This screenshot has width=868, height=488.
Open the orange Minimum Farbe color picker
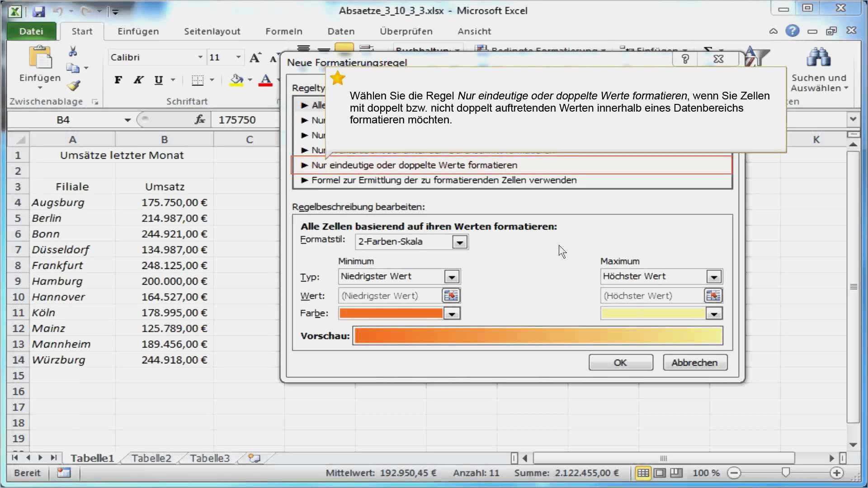coord(452,314)
